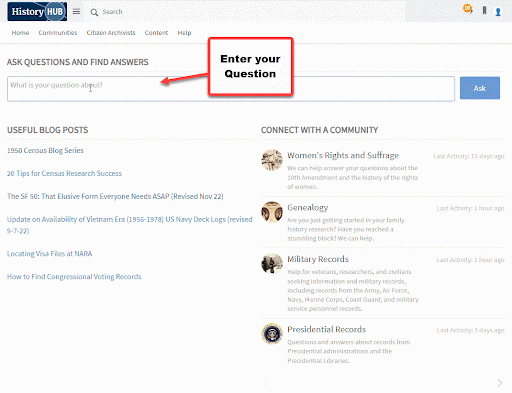Open Women's Rights and Suffrage community title
Screen dimensions: 512x393
(343, 156)
